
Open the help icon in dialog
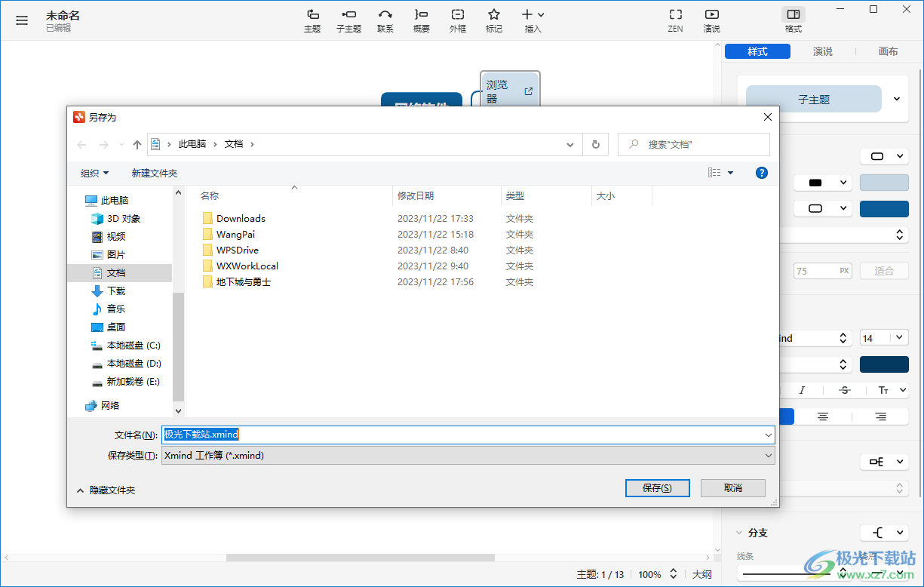tap(762, 173)
